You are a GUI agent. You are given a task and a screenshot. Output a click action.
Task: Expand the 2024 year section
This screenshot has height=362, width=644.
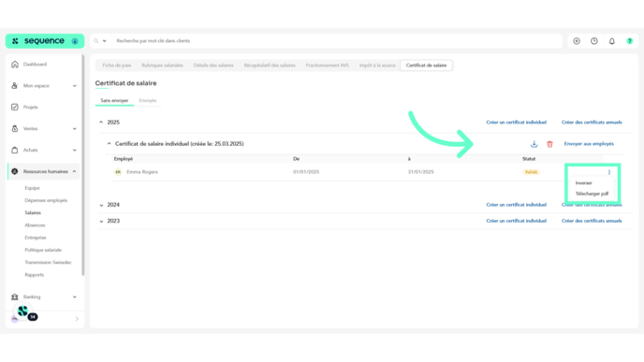(x=101, y=205)
